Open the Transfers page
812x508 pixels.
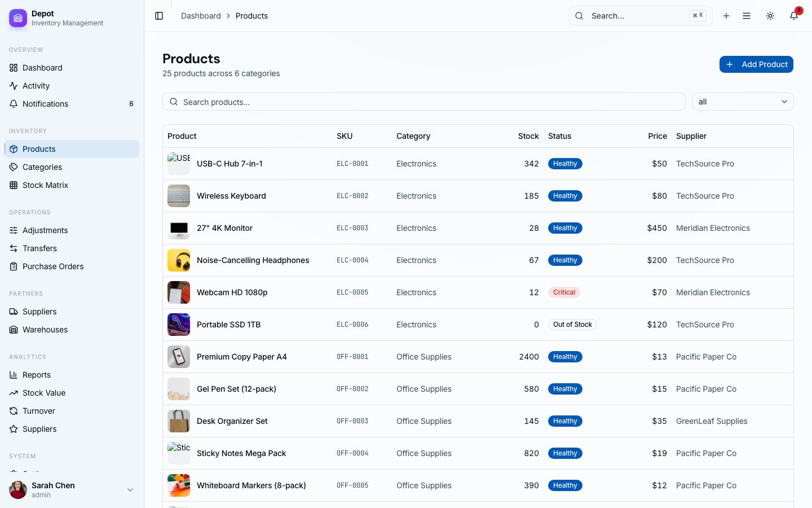tap(40, 248)
